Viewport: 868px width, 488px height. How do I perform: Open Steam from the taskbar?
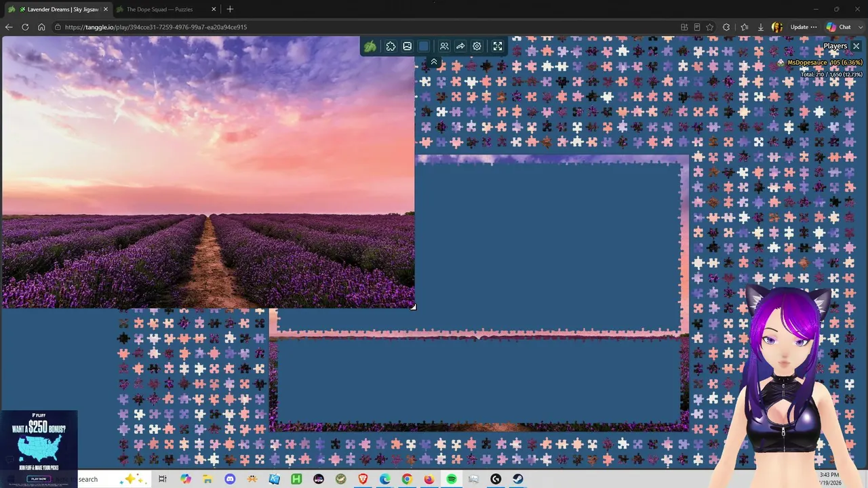tap(518, 479)
